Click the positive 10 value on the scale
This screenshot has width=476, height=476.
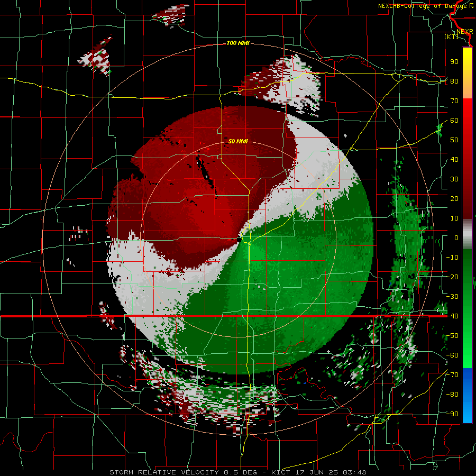pos(454,218)
